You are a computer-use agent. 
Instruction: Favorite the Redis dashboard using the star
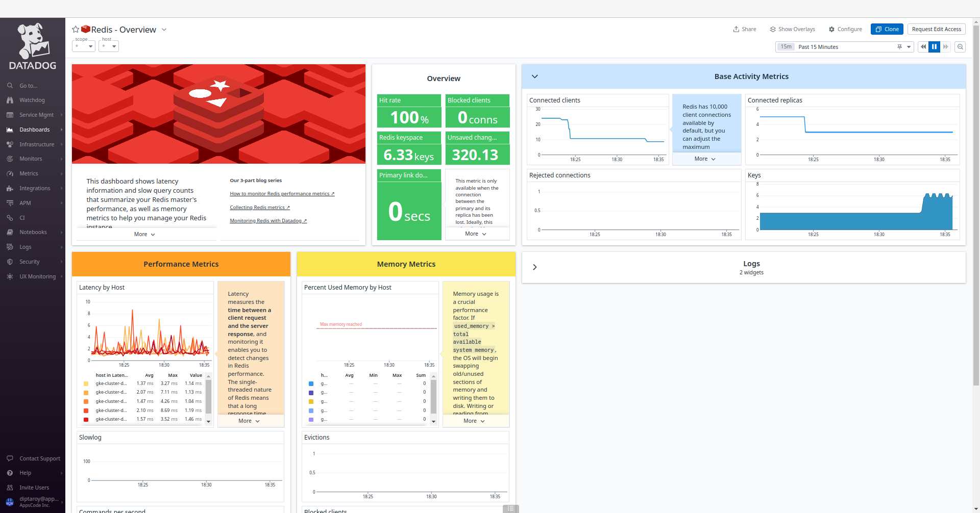pos(76,29)
